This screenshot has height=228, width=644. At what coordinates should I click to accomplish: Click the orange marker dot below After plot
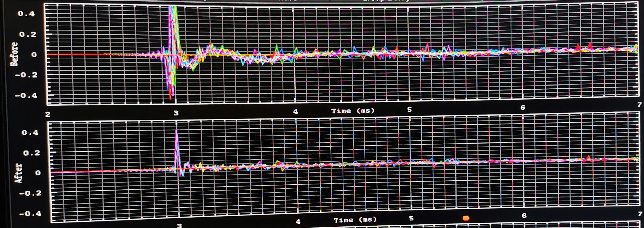point(466,218)
